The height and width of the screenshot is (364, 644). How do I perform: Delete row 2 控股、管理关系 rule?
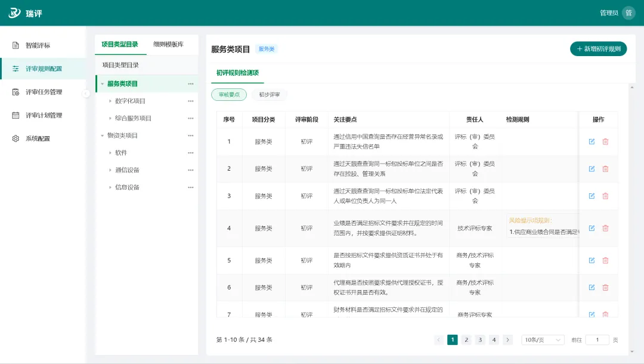click(x=605, y=169)
